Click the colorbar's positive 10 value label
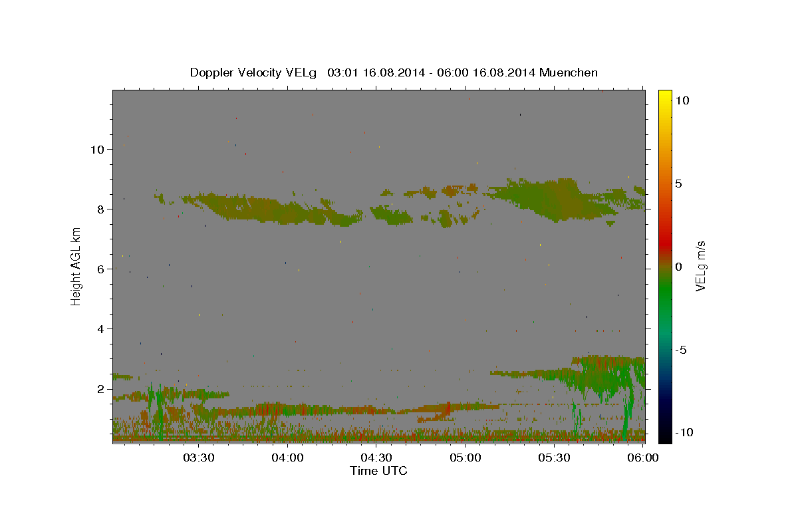The image size is (798, 532). click(x=682, y=100)
